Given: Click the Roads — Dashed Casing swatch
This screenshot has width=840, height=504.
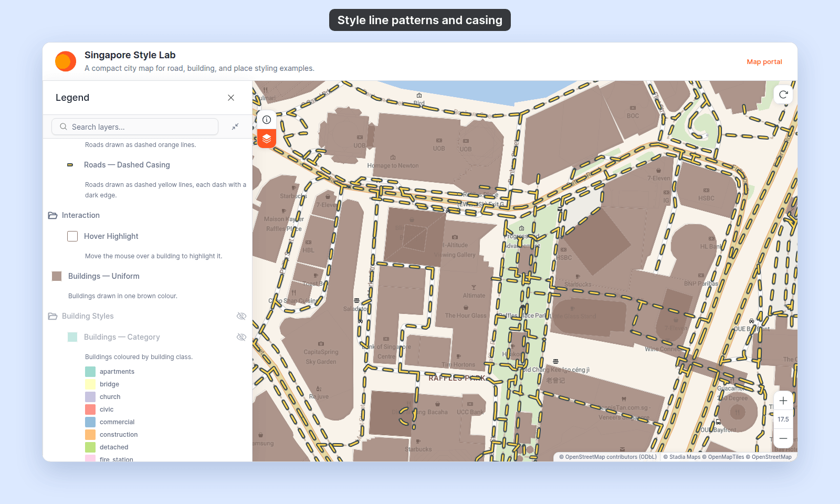Looking at the screenshot, I should click(x=70, y=165).
